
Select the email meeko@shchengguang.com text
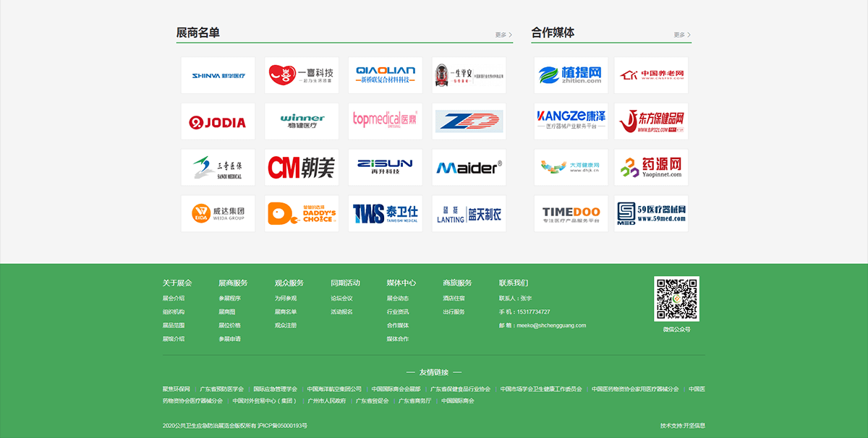pyautogui.click(x=551, y=326)
